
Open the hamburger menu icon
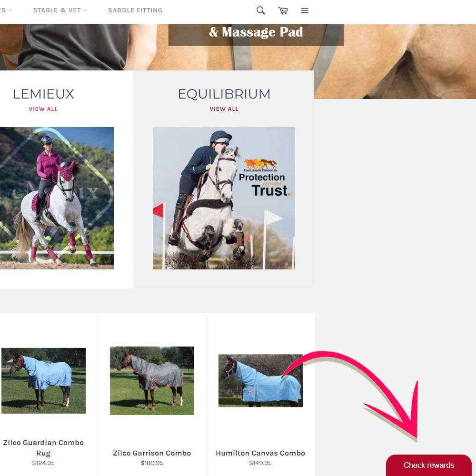tap(305, 10)
